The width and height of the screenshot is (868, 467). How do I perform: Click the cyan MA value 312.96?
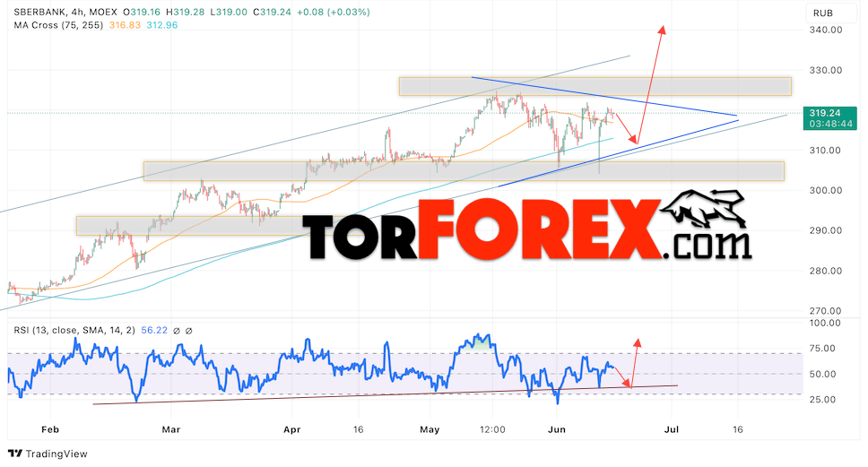click(x=162, y=25)
